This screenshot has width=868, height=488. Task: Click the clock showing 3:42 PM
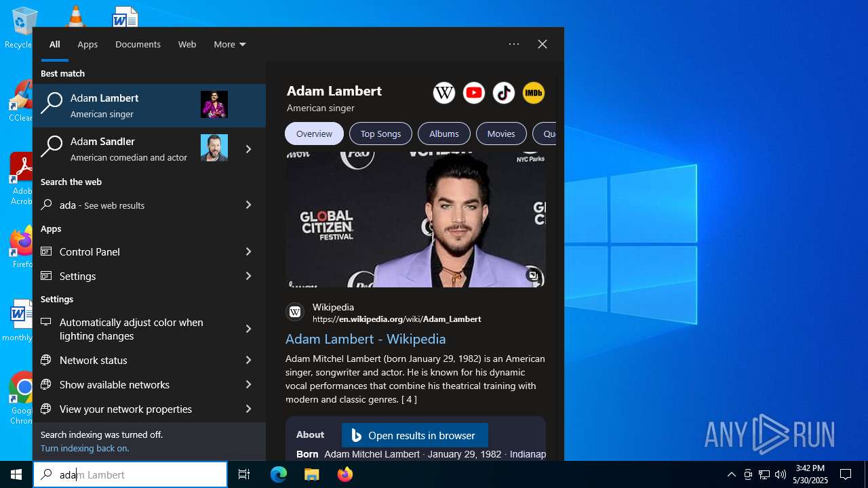coord(812,474)
